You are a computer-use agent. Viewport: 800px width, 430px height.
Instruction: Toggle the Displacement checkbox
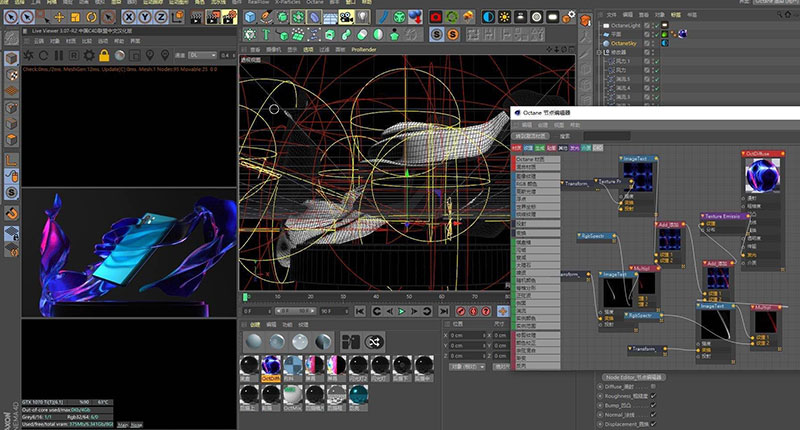653,423
